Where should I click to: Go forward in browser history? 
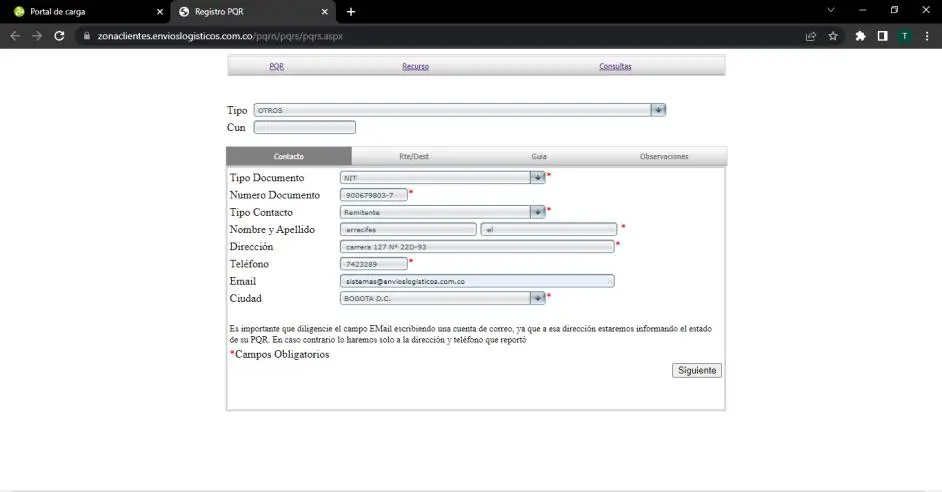tap(37, 36)
